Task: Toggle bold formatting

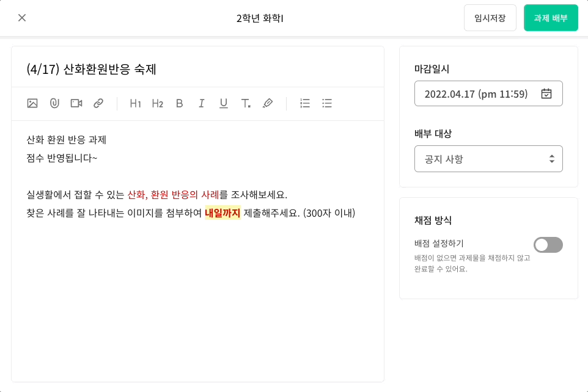Action: click(x=179, y=103)
